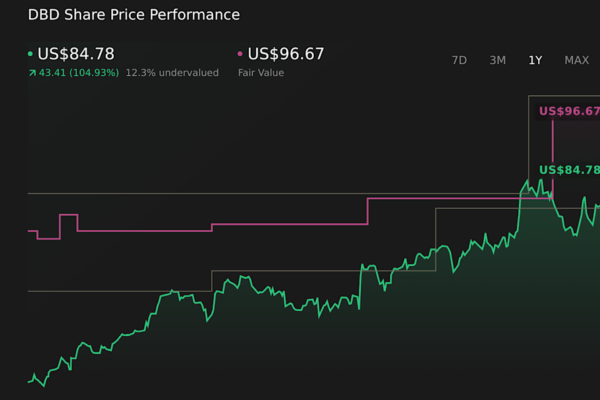Click the DBD Share Price Performance title
The image size is (600, 400).
(134, 15)
